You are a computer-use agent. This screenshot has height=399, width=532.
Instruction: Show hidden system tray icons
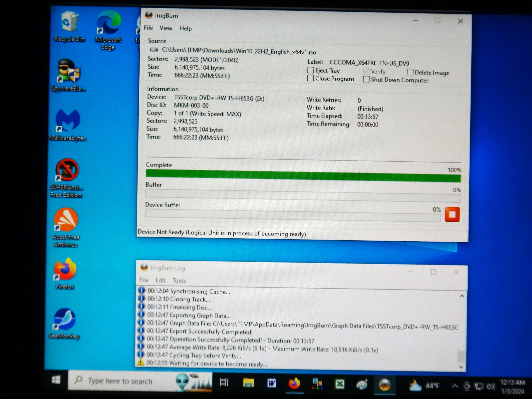pyautogui.click(x=455, y=386)
